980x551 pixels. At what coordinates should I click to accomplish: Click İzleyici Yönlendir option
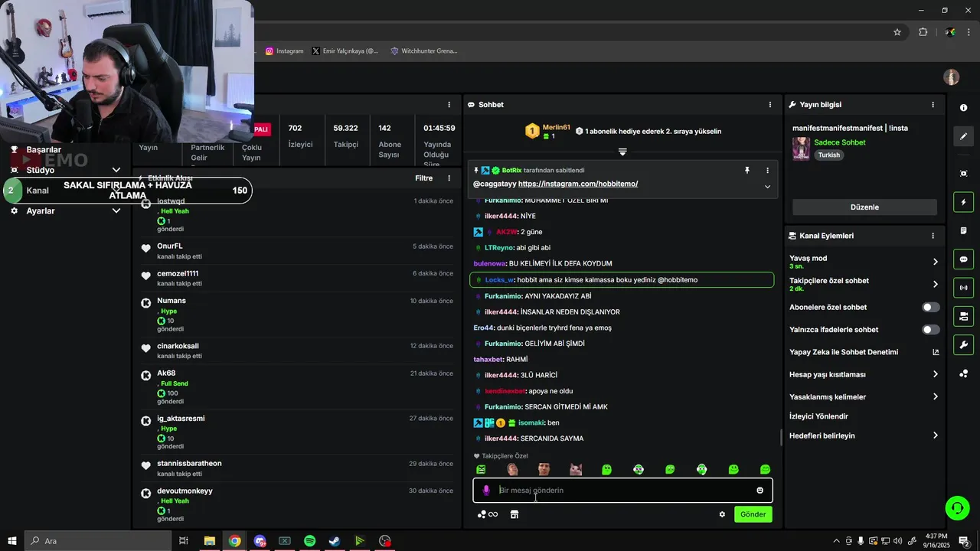818,416
